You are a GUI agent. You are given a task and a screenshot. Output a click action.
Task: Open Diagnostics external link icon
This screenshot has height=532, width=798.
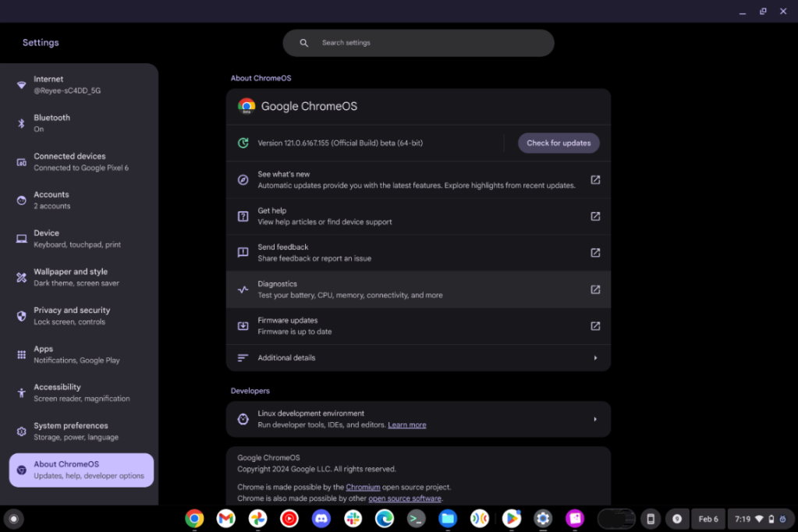[x=595, y=289]
